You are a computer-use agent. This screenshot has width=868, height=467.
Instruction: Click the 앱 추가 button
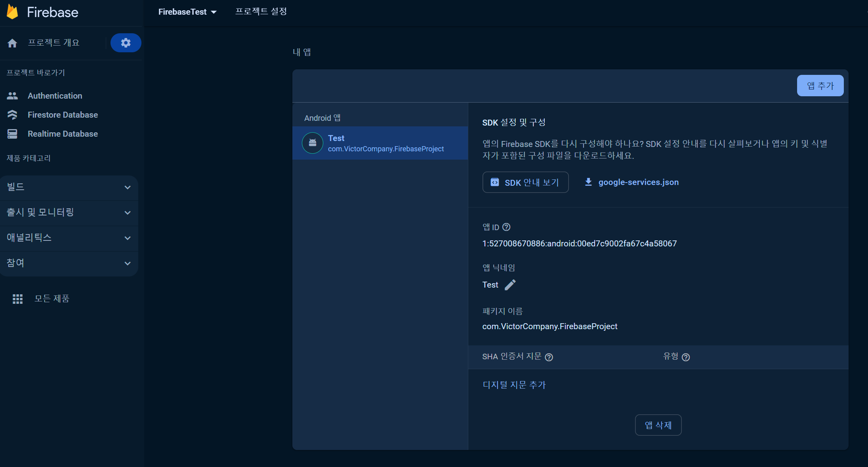click(820, 86)
